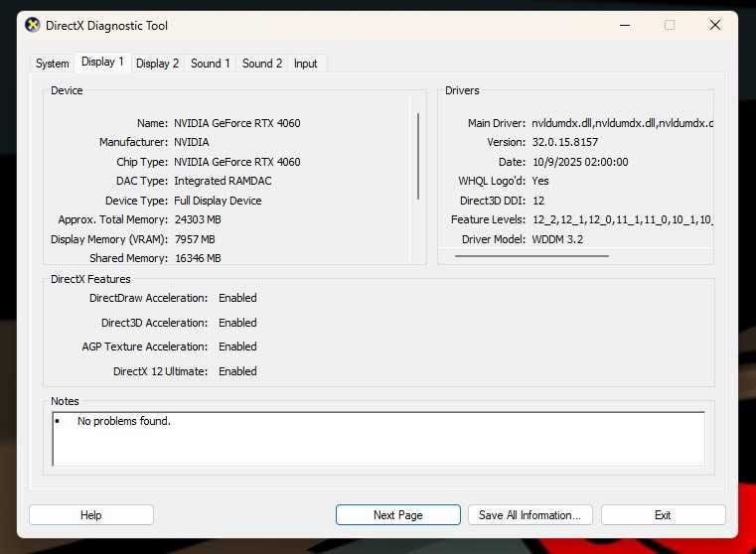Go to the Input tab

click(x=305, y=64)
